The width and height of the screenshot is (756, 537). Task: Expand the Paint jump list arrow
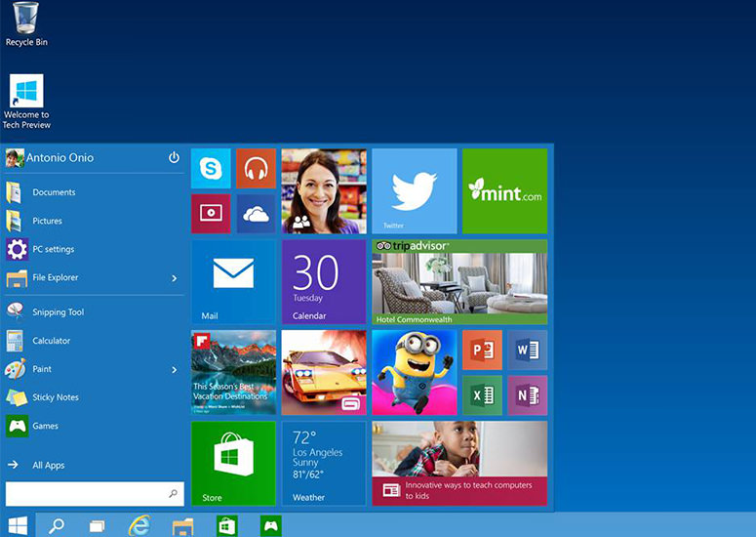pyautogui.click(x=174, y=370)
